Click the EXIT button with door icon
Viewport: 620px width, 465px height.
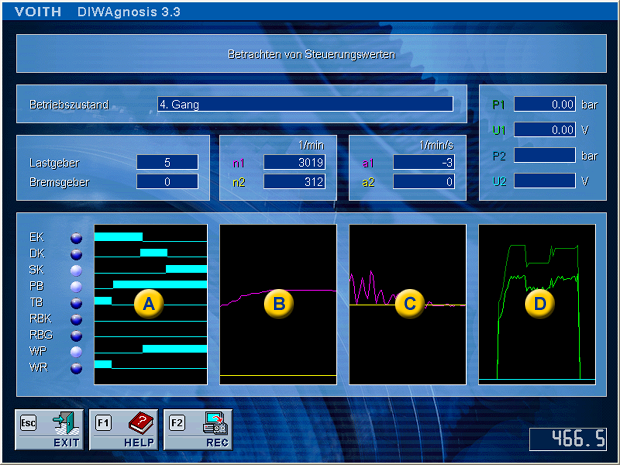click(49, 430)
